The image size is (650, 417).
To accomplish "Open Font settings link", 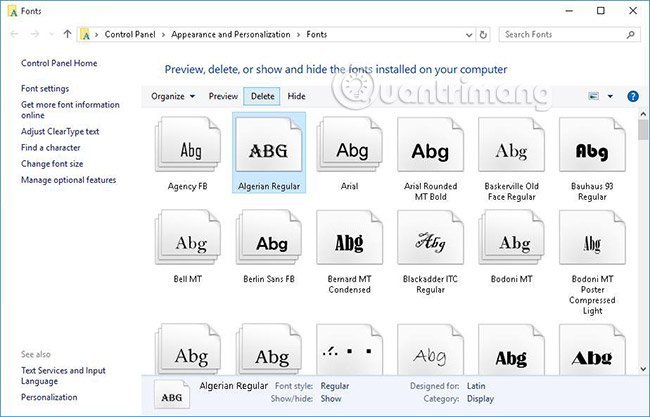I will [45, 88].
